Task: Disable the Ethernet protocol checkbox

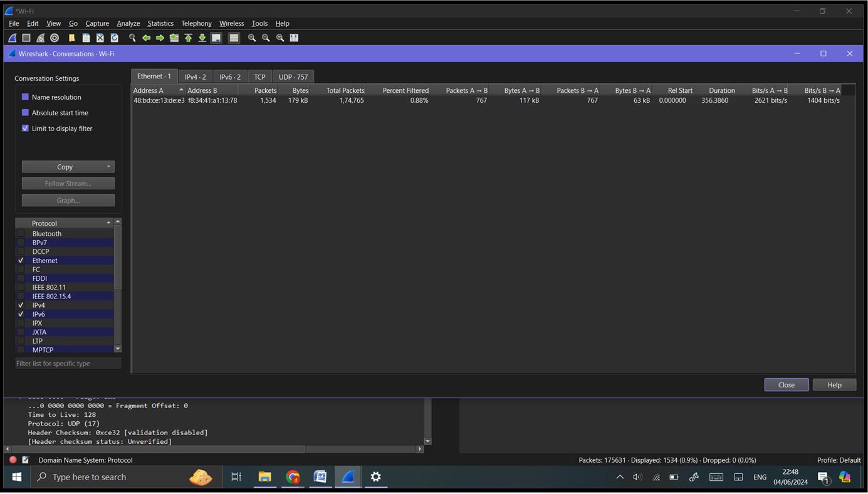Action: click(21, 260)
